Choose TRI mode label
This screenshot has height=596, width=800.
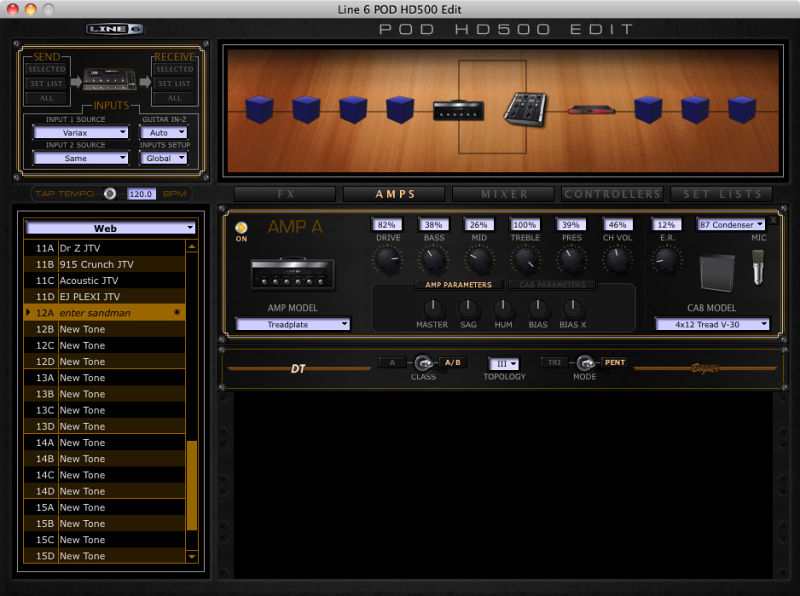(x=554, y=362)
